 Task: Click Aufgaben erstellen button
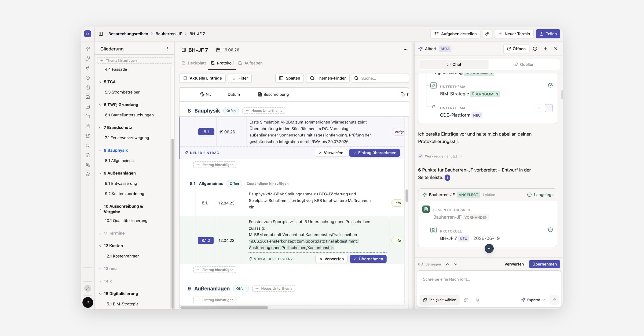click(455, 34)
